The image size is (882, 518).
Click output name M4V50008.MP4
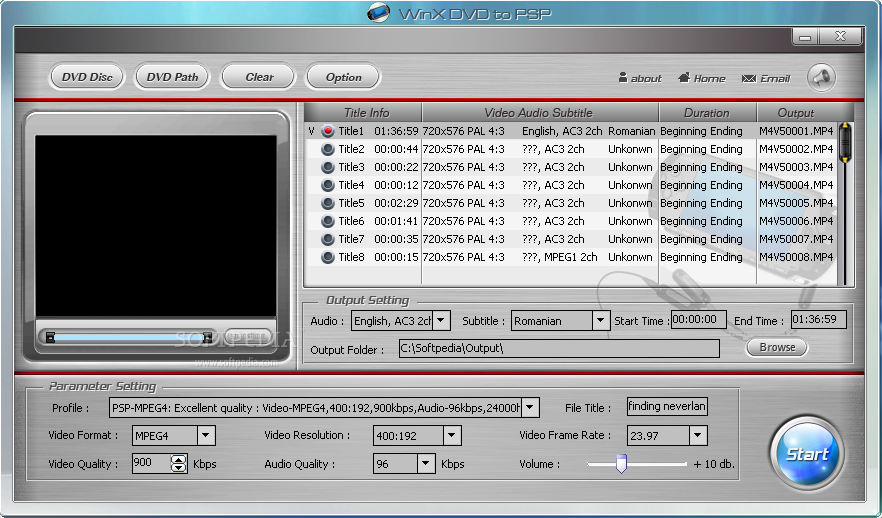point(796,257)
